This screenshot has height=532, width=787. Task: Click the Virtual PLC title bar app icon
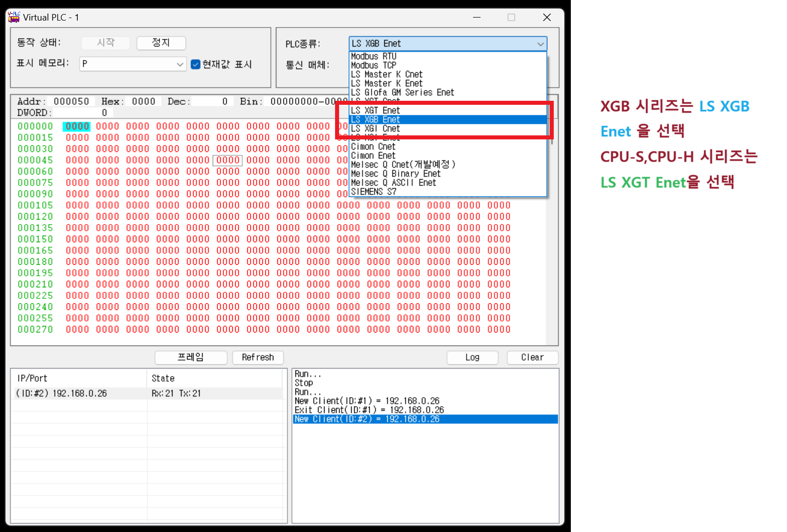14,17
